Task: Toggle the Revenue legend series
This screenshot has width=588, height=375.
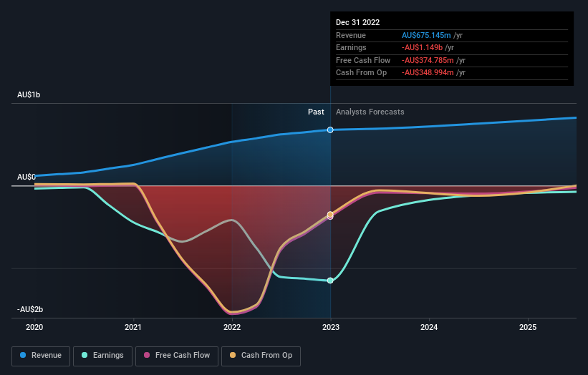Action: coord(41,356)
